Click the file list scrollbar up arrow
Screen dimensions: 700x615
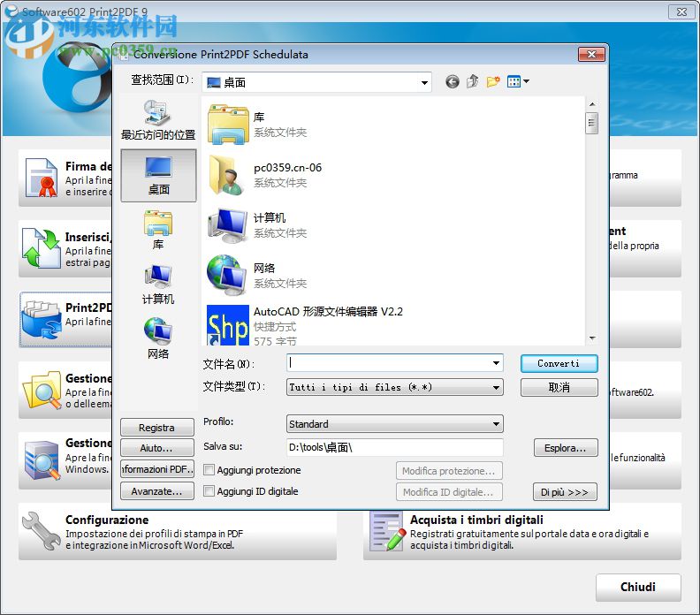coord(592,104)
